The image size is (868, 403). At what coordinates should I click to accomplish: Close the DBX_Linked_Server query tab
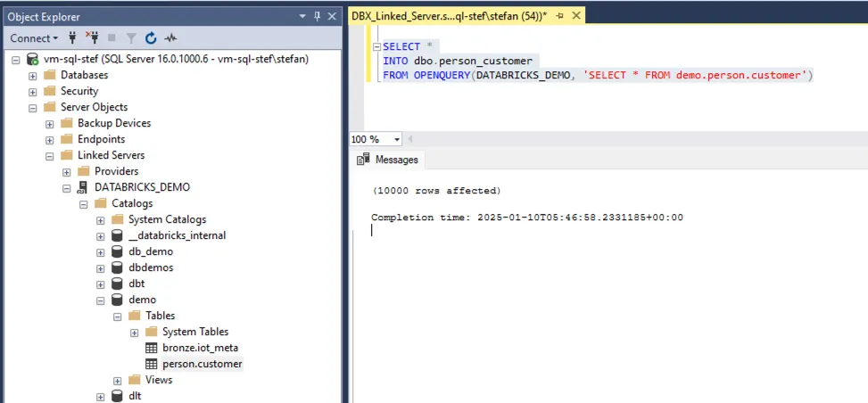click(575, 15)
